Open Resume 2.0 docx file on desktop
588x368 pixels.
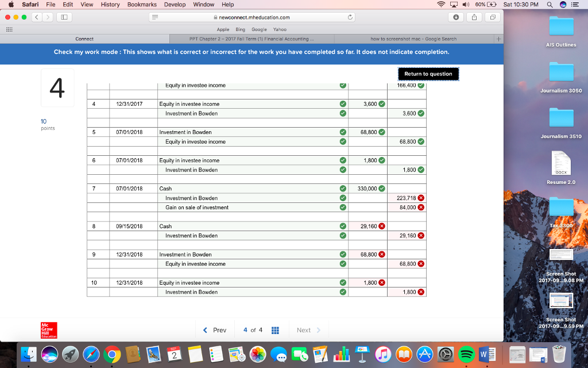pyautogui.click(x=561, y=168)
